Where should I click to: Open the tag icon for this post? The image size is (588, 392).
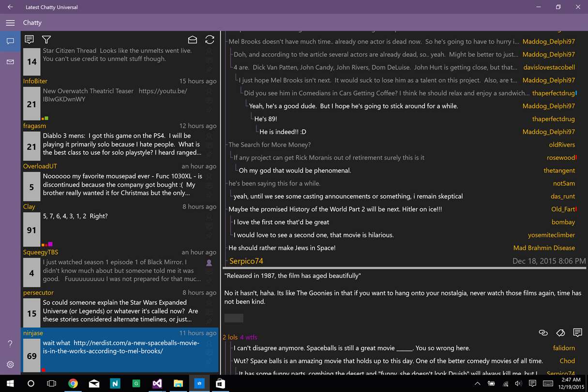(x=560, y=332)
